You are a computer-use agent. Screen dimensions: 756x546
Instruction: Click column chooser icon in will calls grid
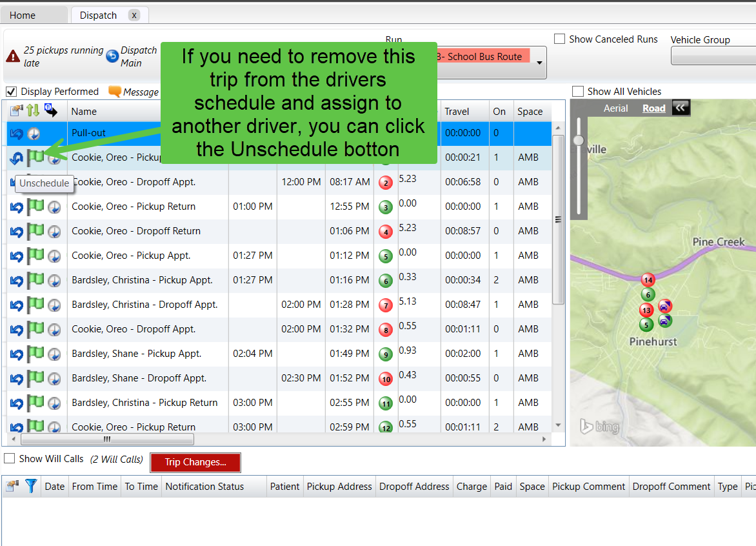[x=12, y=486]
